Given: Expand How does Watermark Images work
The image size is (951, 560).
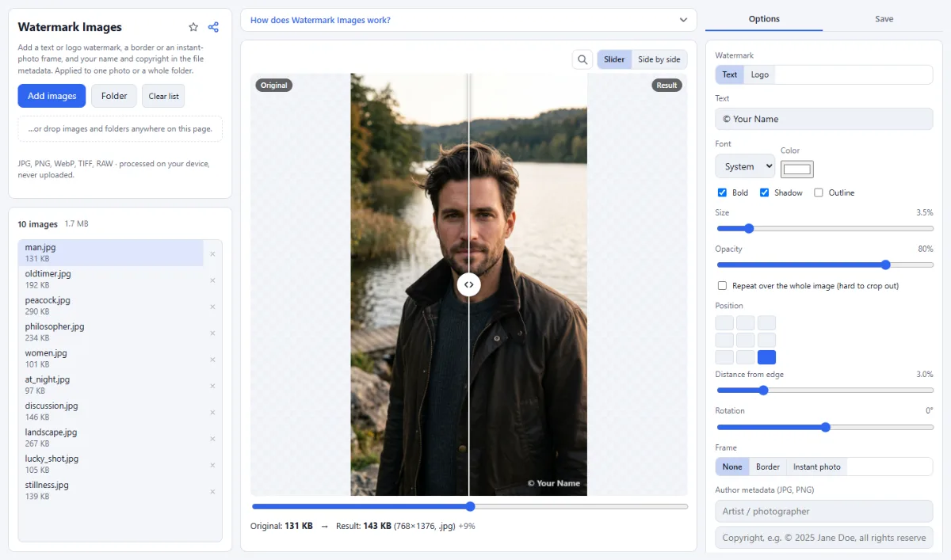Looking at the screenshot, I should click(x=468, y=20).
